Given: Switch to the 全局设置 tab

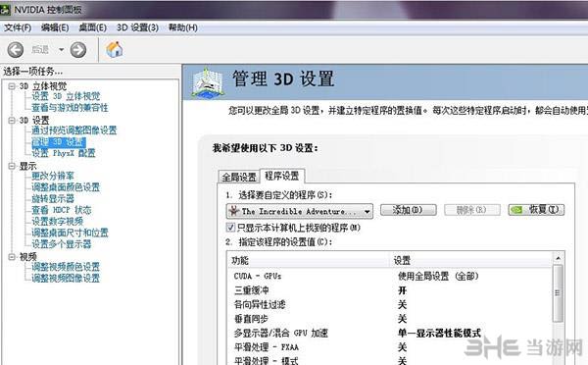Looking at the screenshot, I should point(239,177).
